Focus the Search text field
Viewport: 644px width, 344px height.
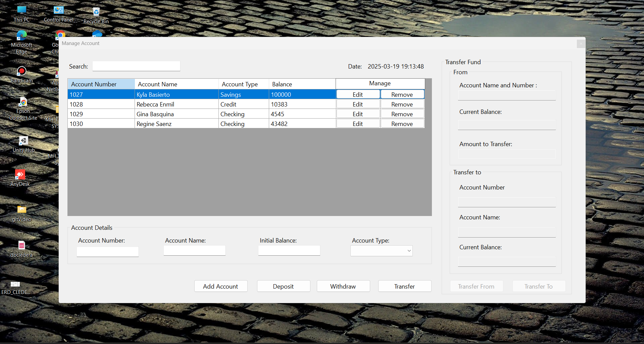click(136, 66)
